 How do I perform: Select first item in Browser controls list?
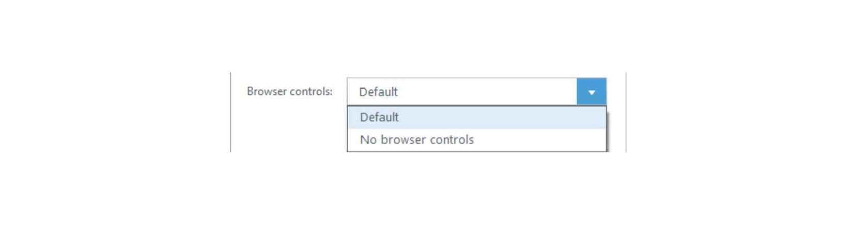(x=476, y=117)
